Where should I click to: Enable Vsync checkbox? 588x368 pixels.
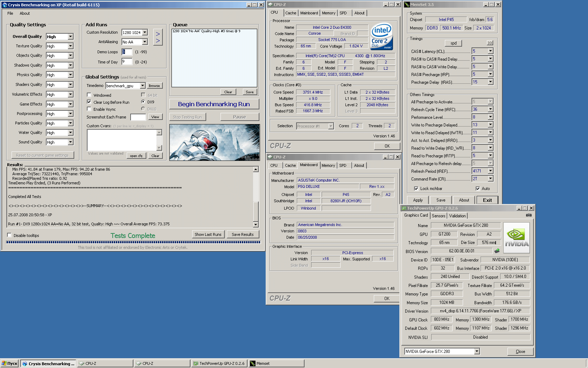click(89, 109)
